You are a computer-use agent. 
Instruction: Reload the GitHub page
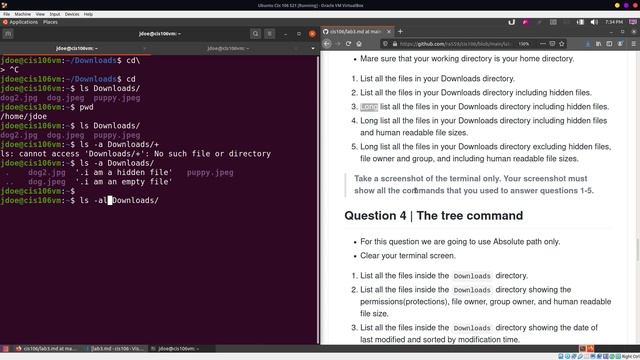coord(348,44)
